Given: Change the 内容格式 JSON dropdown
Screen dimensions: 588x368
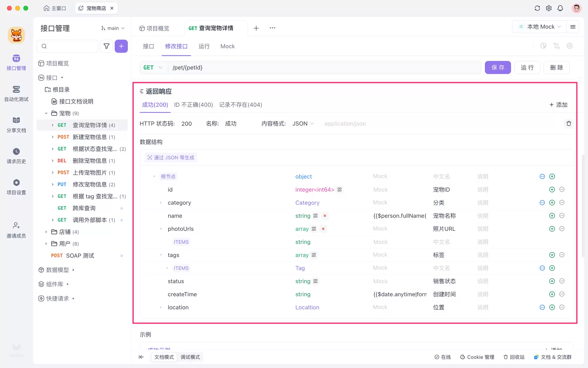Looking at the screenshot, I should pyautogui.click(x=303, y=124).
